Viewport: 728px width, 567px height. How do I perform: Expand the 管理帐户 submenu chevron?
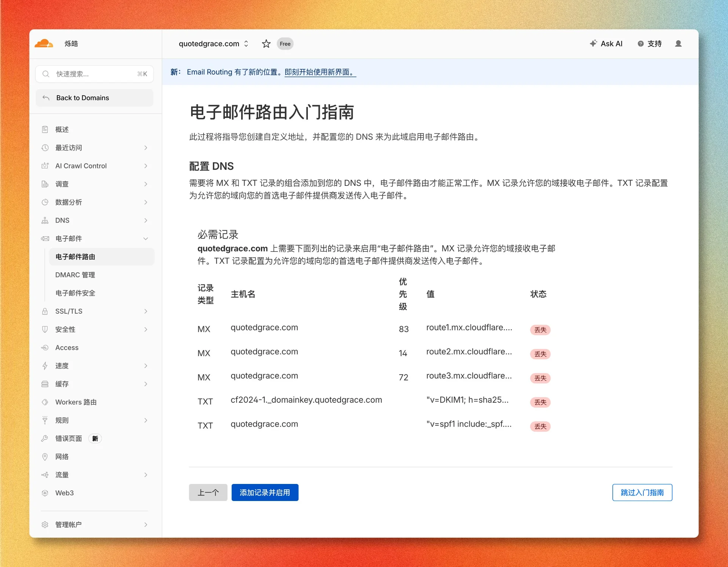[146, 525]
